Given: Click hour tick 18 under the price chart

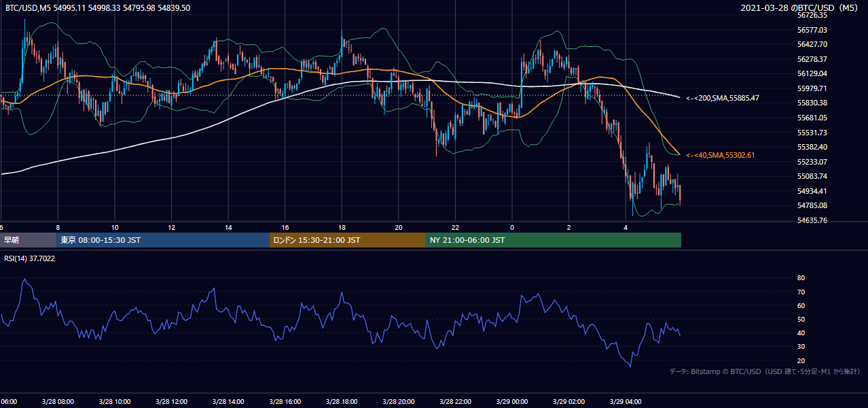Looking at the screenshot, I should click(x=342, y=227).
